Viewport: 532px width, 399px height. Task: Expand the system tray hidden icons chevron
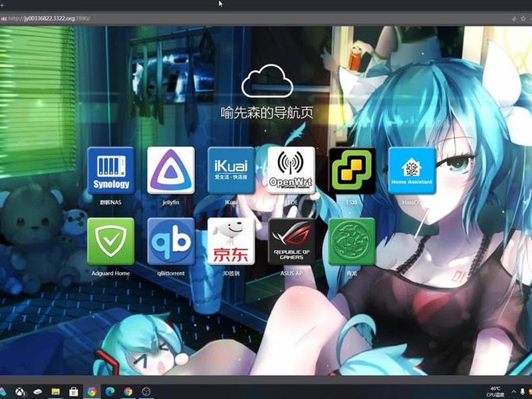[x=513, y=392]
